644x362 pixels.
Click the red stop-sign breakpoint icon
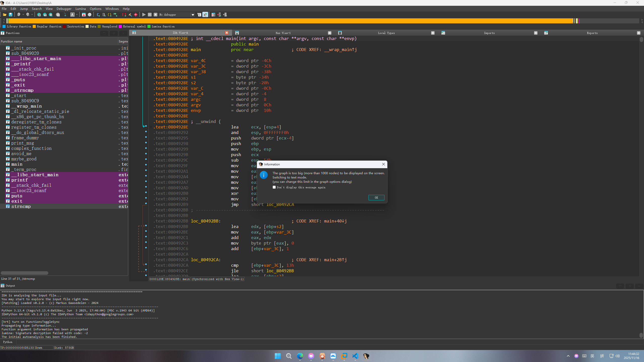pyautogui.click(x=136, y=15)
